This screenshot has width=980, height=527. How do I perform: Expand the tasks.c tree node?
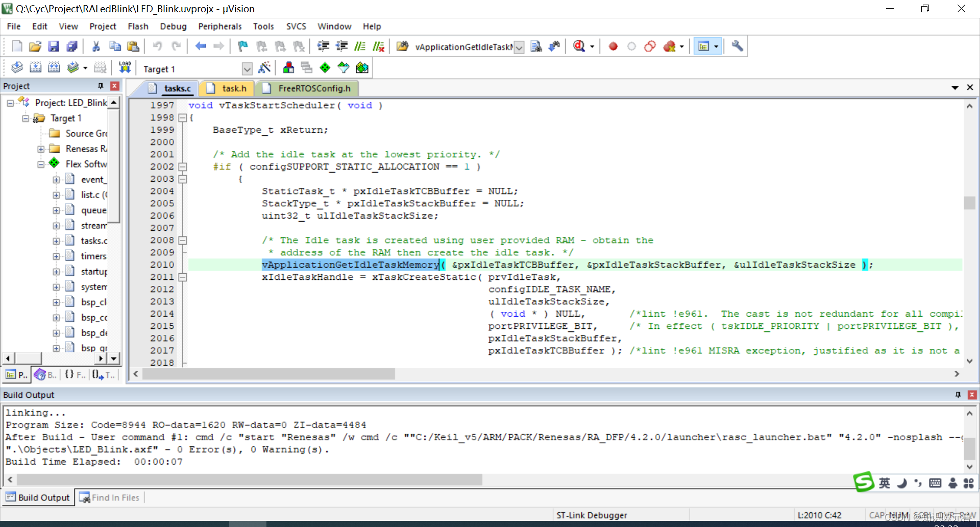[x=56, y=241]
